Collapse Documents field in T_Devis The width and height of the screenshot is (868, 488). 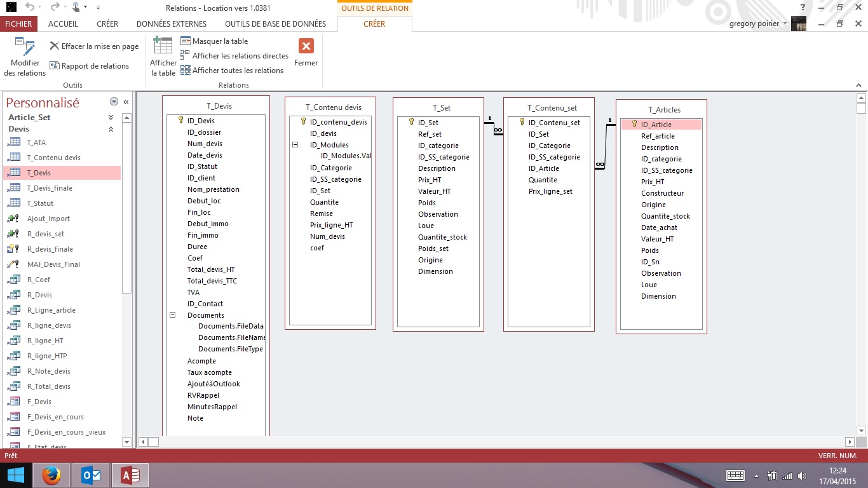click(172, 315)
